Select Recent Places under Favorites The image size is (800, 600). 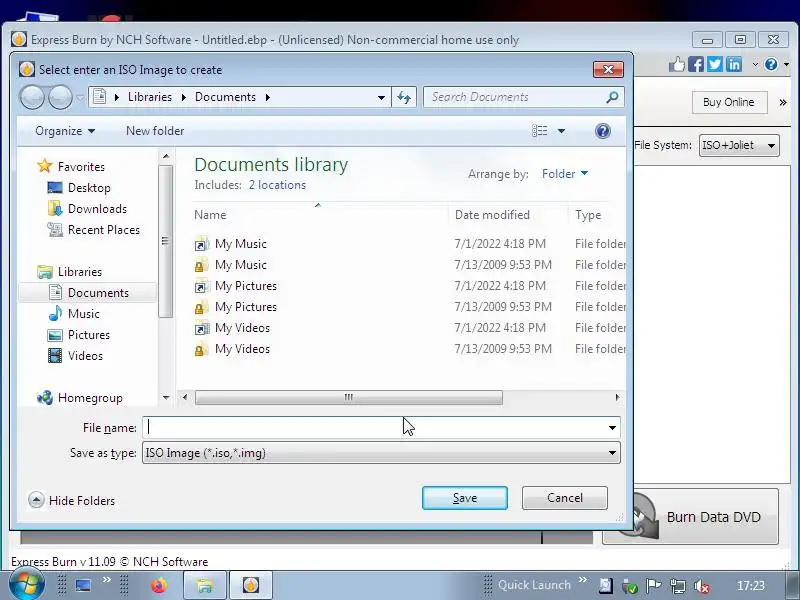click(104, 230)
